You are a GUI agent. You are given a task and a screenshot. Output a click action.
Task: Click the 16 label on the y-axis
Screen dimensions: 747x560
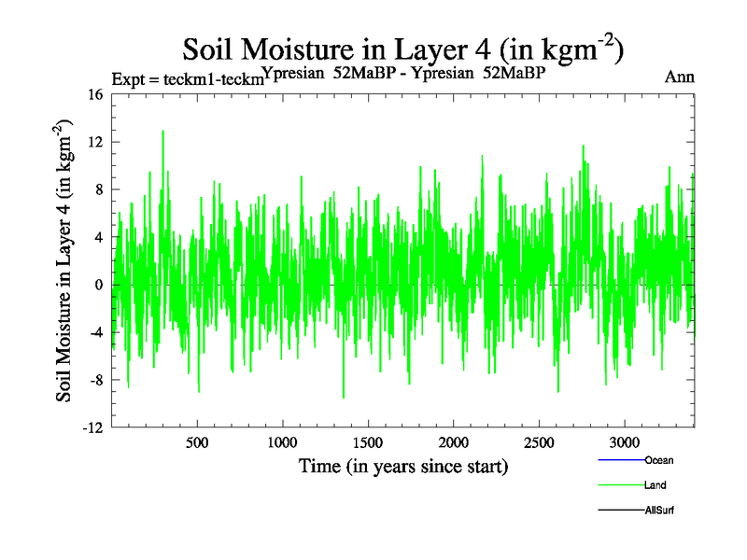94,94
